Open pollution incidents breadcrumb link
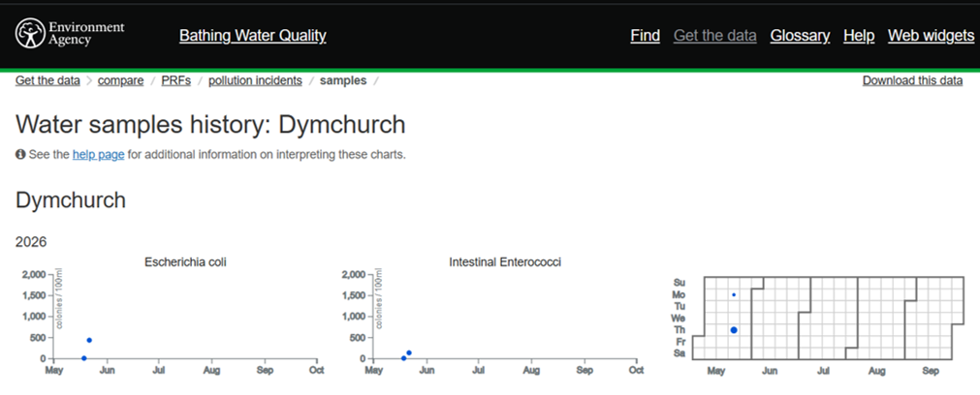The height and width of the screenshot is (395, 980). pos(255,80)
